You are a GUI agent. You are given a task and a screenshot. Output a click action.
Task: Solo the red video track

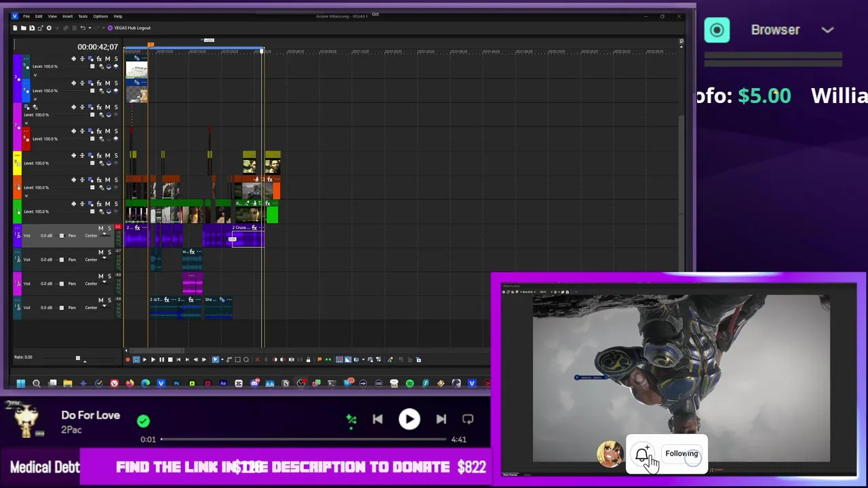pos(116,131)
